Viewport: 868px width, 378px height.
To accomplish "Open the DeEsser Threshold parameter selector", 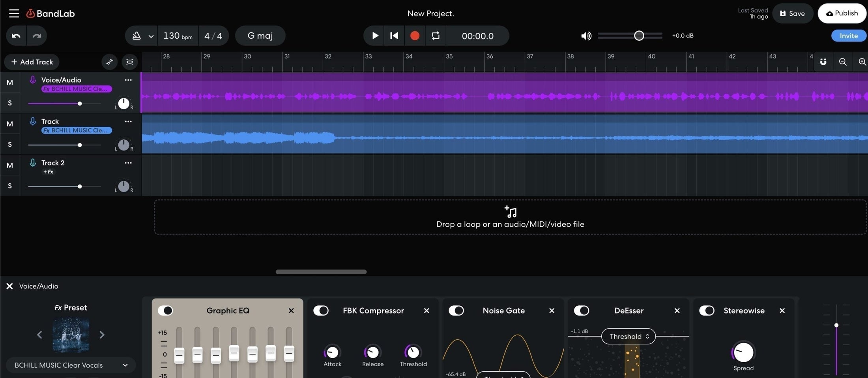I will [x=628, y=336].
